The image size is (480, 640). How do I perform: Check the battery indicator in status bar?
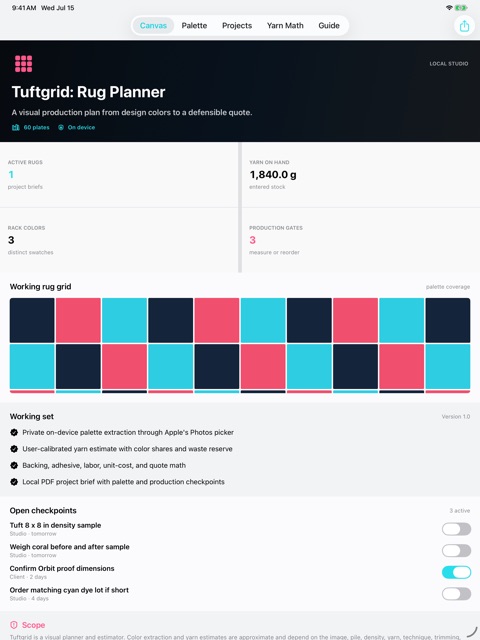pos(461,7)
